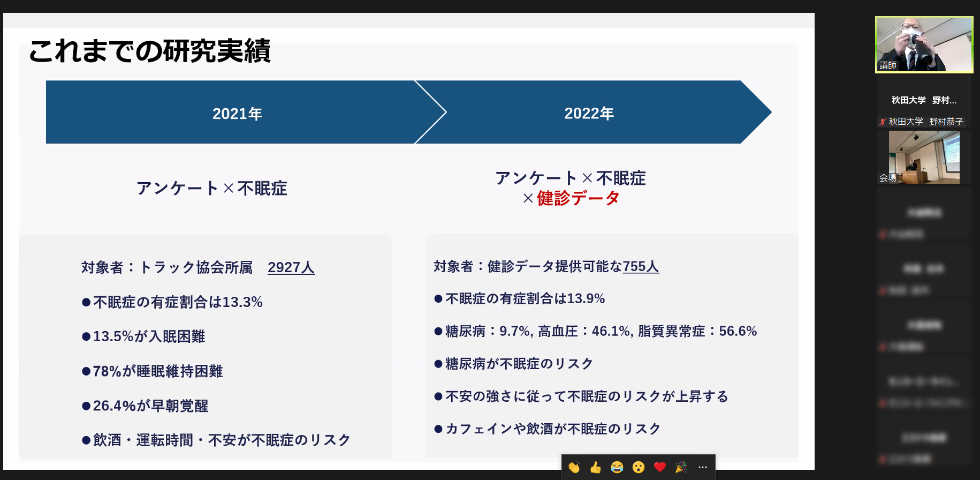The image size is (980, 480).
Task: Click the slide title これまでの研究実績
Action: click(x=150, y=51)
